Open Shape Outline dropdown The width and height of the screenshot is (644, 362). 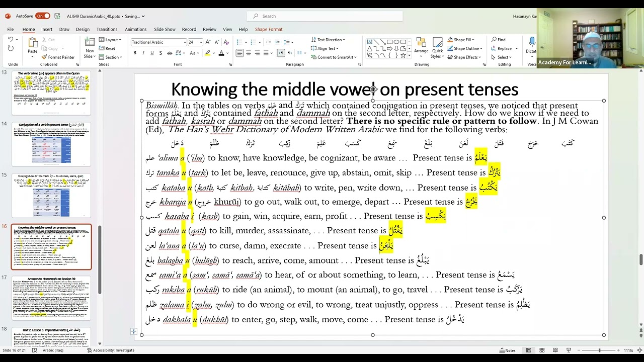pos(465,49)
